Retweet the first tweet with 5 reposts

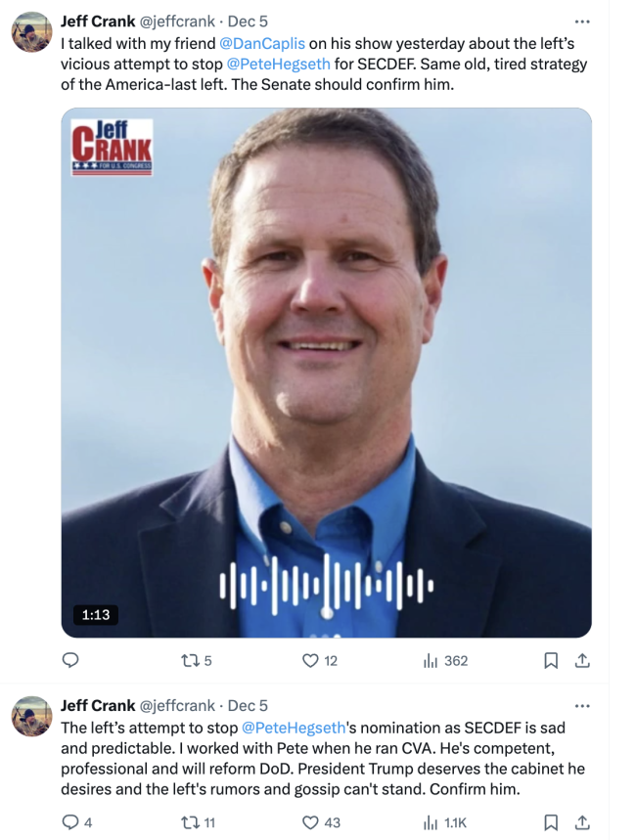[197, 660]
